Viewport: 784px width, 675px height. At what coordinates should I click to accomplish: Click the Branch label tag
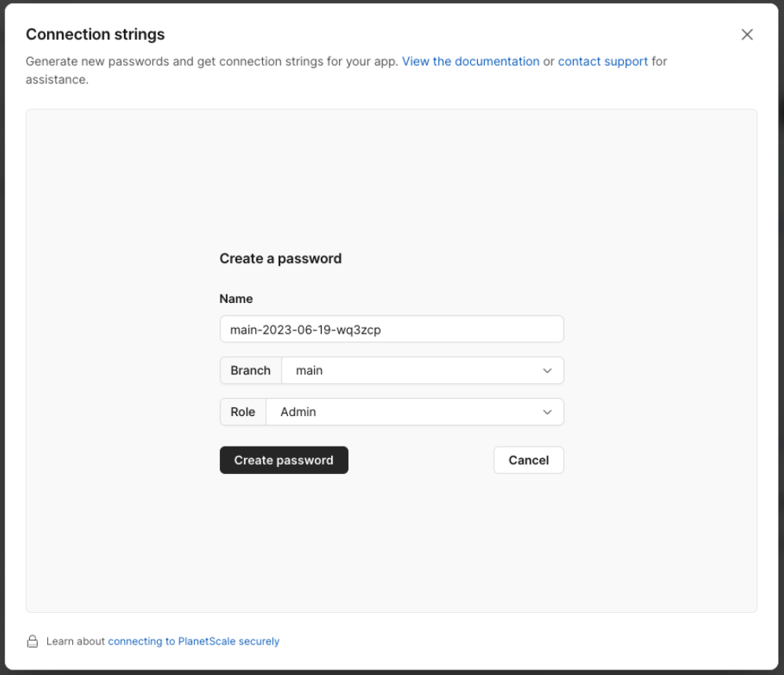click(x=250, y=370)
